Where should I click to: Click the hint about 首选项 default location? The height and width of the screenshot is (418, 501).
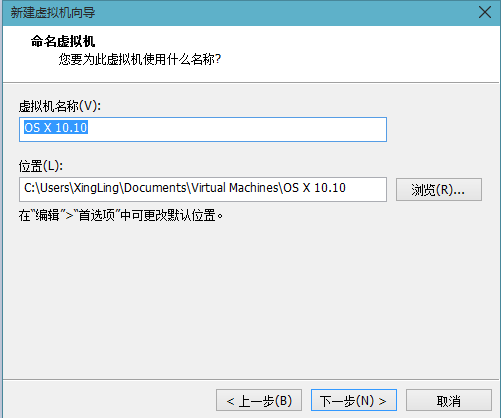pos(121,215)
